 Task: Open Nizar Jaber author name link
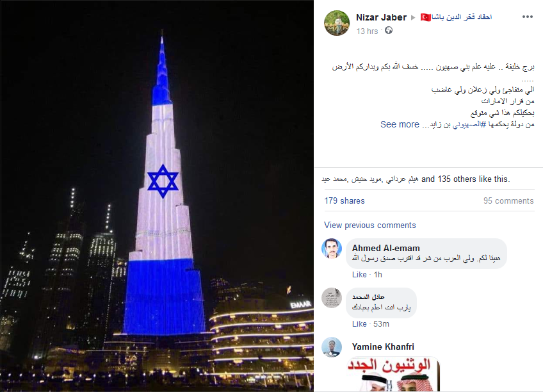pyautogui.click(x=381, y=17)
